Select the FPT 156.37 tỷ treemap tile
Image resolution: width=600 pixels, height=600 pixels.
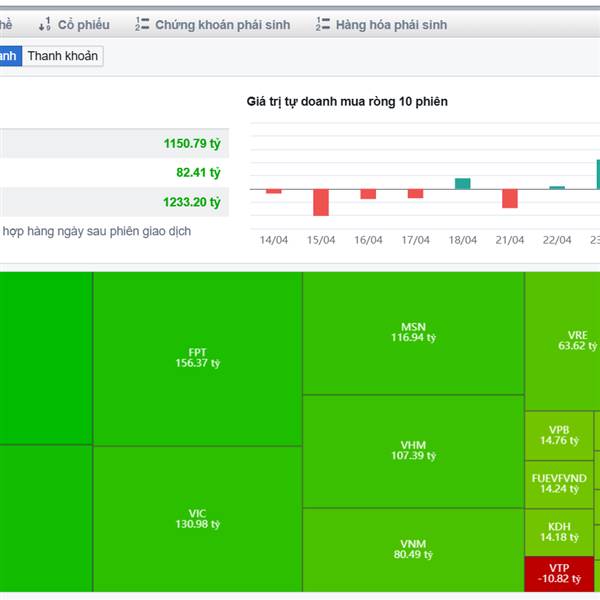point(197,359)
